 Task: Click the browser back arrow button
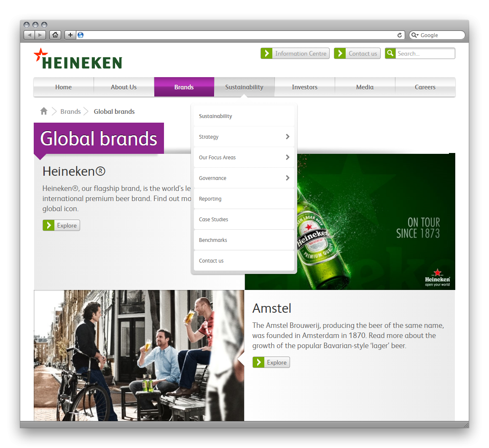click(x=30, y=35)
